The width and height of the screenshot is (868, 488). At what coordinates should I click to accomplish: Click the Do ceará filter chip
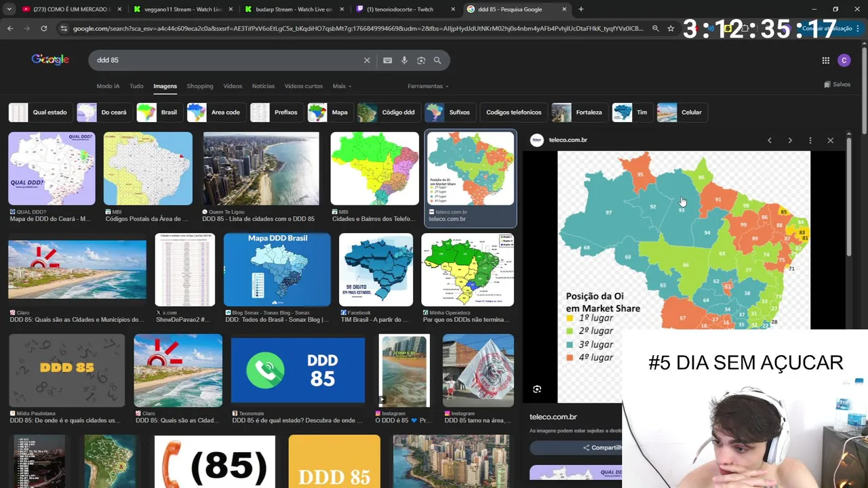pos(103,113)
